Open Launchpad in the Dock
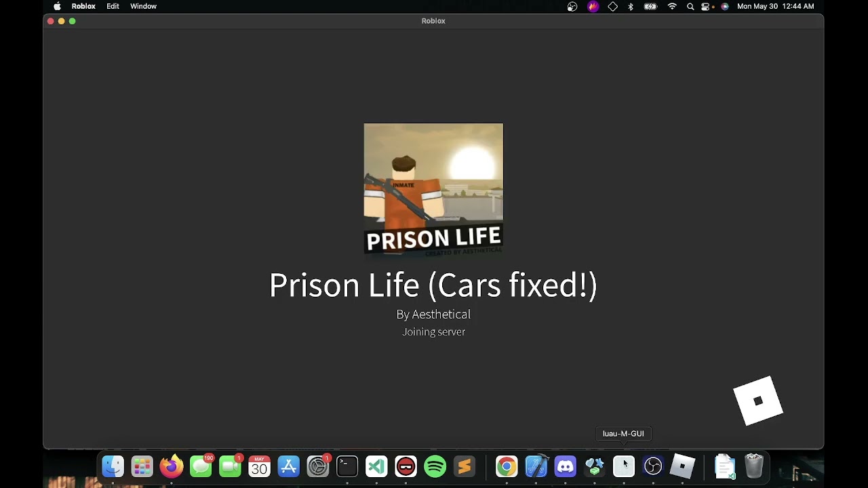The image size is (868, 488). 142,466
